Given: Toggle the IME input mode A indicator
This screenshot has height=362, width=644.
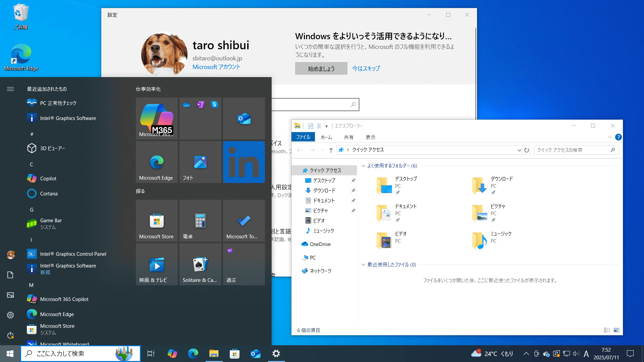Looking at the screenshot, I should 586,354.
